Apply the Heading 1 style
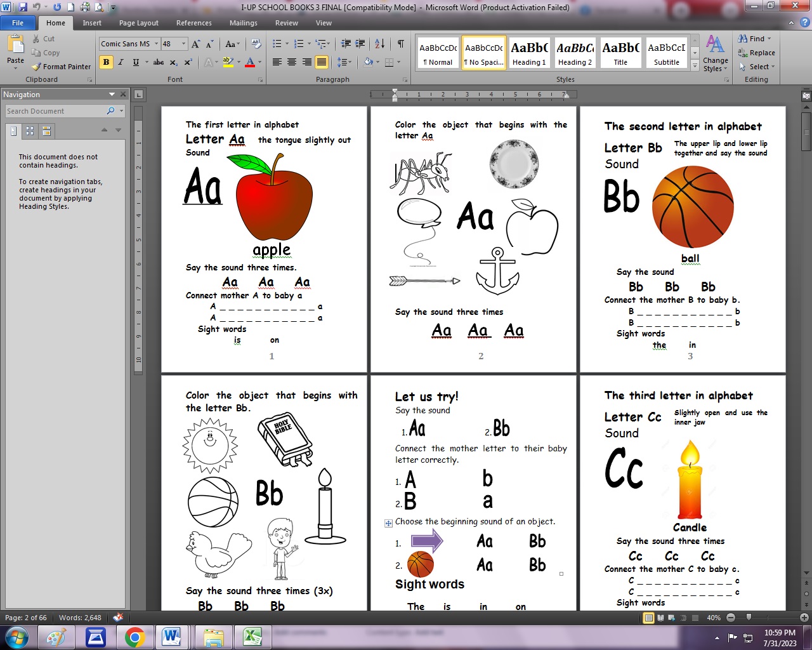812x650 pixels. [x=529, y=53]
